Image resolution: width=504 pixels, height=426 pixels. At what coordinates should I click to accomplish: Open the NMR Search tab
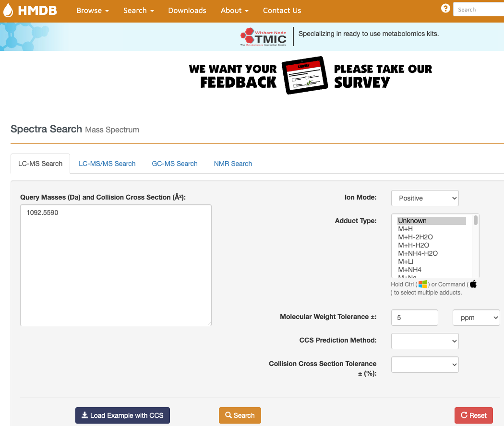[233, 164]
